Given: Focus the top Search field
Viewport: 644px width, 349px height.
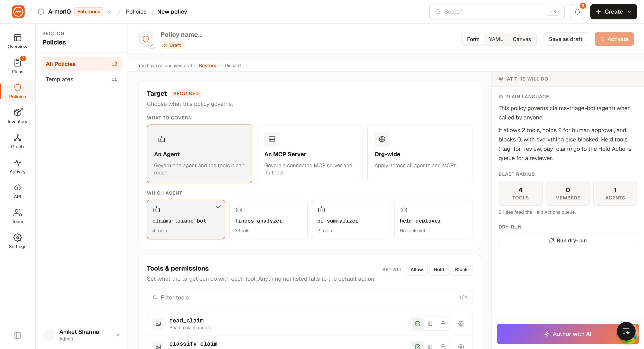Looking at the screenshot, I should pos(497,11).
